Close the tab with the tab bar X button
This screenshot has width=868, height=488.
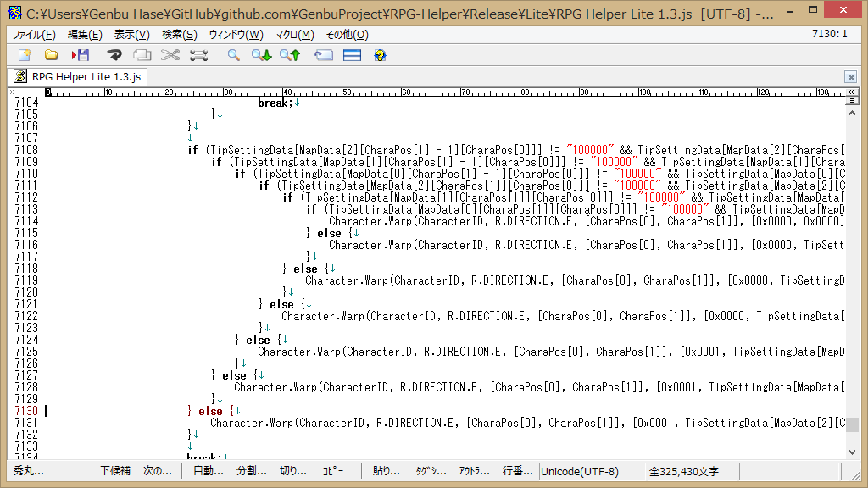click(x=851, y=77)
